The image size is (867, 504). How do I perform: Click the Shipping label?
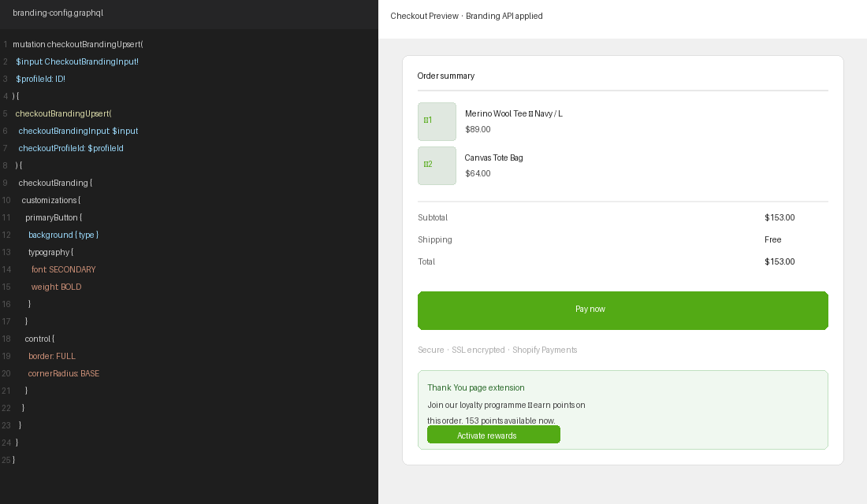(x=435, y=240)
